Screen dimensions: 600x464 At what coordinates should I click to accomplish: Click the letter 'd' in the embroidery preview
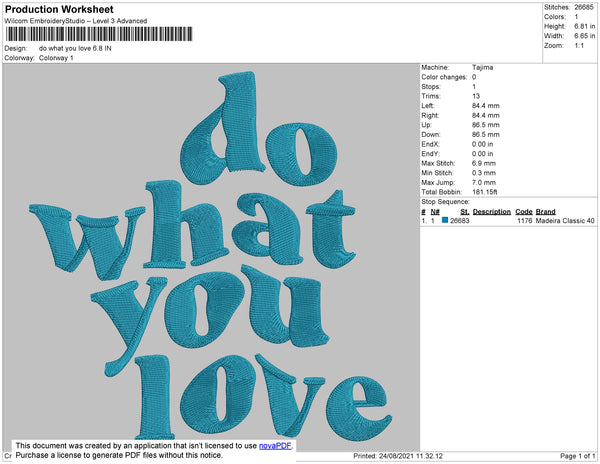click(220, 130)
